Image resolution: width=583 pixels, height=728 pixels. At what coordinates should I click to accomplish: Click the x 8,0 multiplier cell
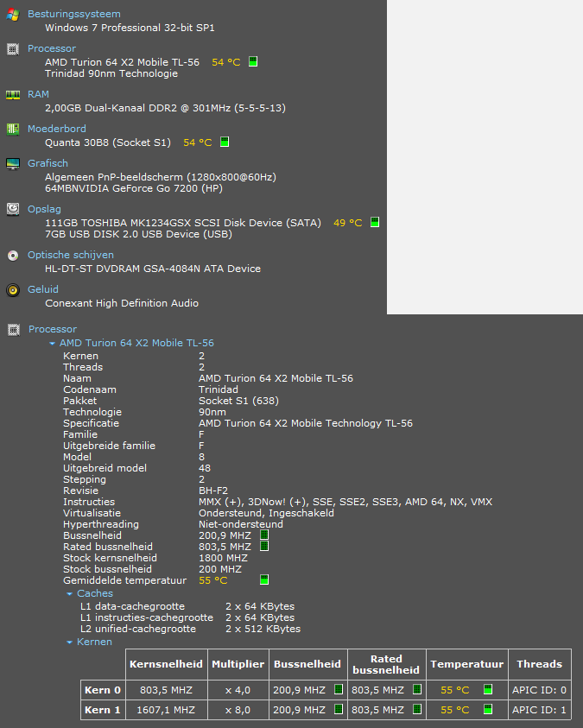point(238,710)
